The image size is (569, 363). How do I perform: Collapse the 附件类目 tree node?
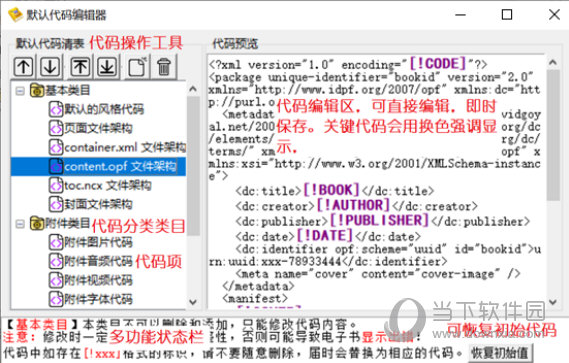coord(20,224)
